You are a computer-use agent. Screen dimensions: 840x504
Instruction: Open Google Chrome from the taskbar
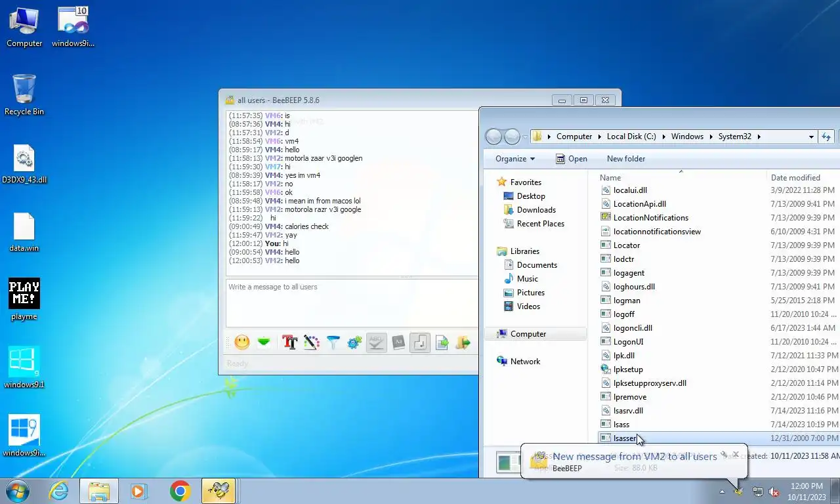(x=180, y=491)
